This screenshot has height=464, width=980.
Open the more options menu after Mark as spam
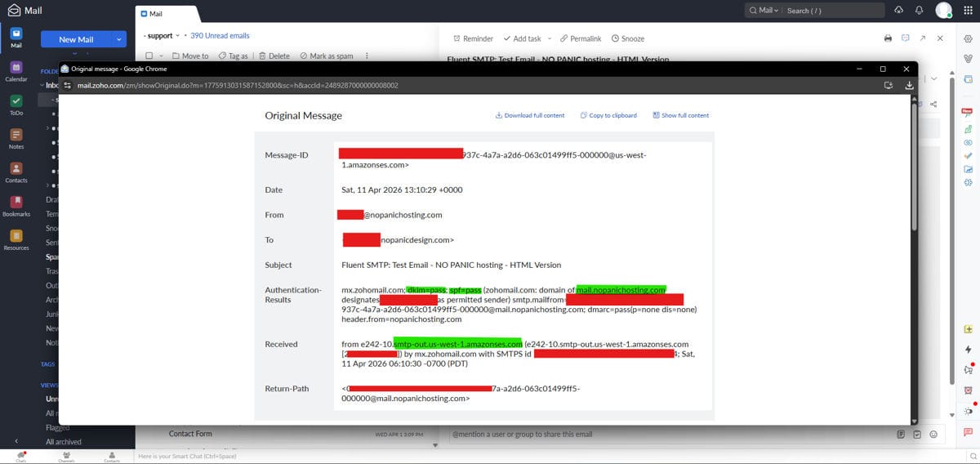(367, 56)
